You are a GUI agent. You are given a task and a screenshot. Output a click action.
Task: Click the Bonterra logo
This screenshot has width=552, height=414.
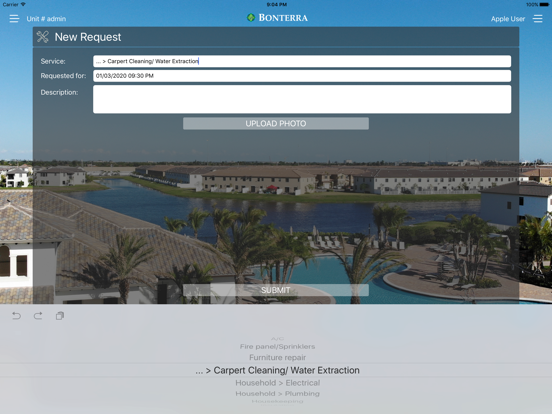pyautogui.click(x=277, y=18)
